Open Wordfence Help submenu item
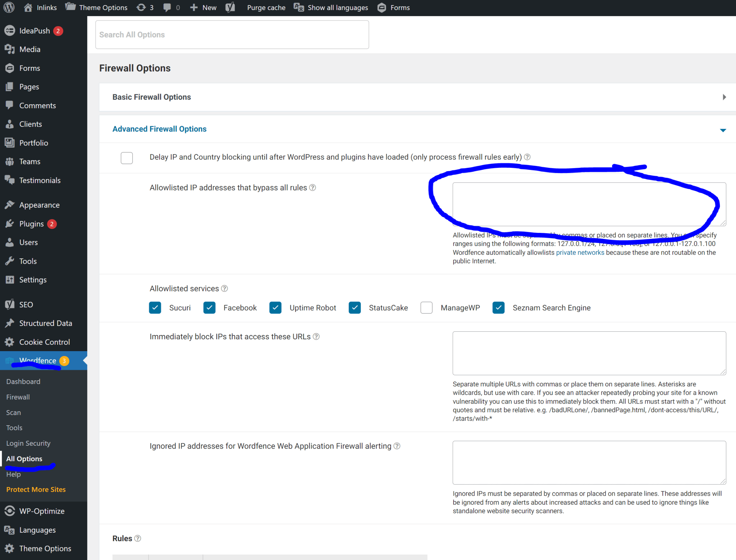The width and height of the screenshot is (736, 560). point(14,474)
